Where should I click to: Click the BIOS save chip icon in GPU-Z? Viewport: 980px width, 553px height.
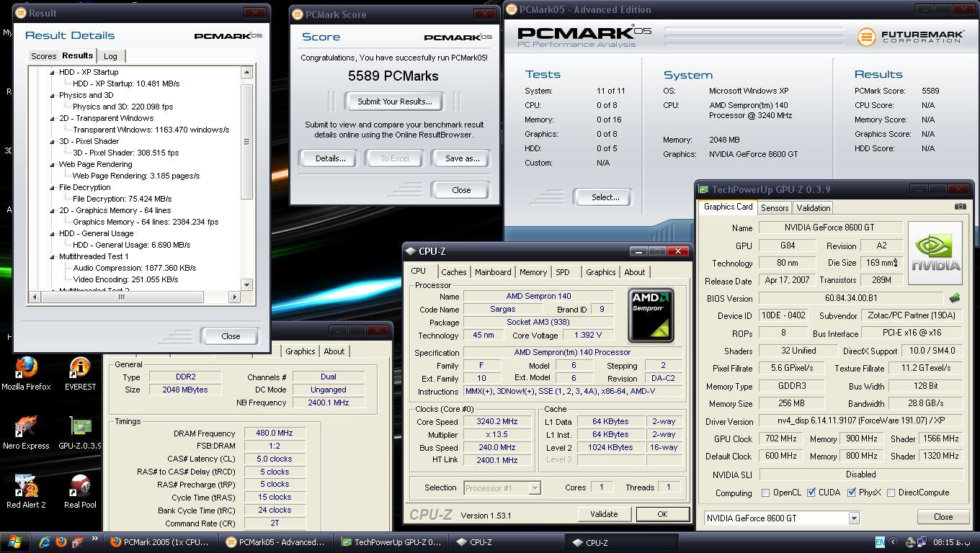pos(955,297)
